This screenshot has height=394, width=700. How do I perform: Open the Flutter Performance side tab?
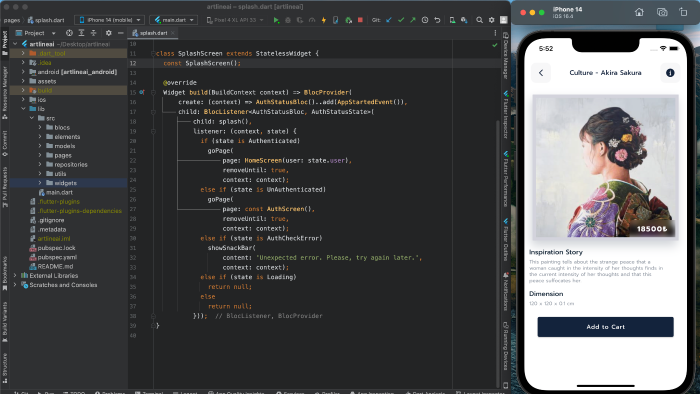[505, 179]
